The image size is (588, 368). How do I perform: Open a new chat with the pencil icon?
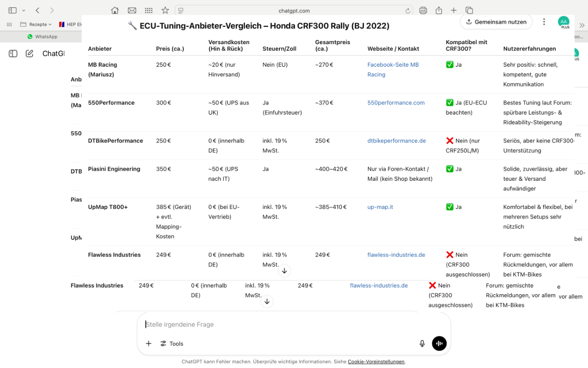[x=29, y=54]
